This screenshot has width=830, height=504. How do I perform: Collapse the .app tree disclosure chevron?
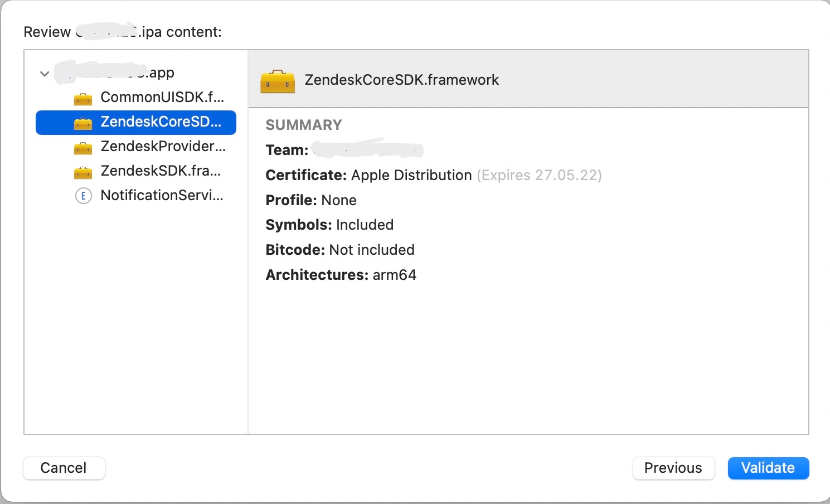45,74
